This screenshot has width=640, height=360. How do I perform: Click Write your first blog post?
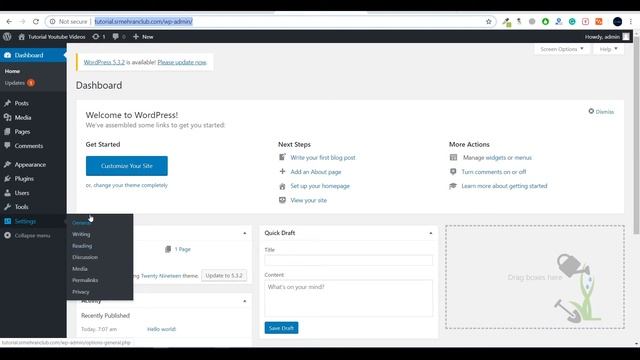pos(323,158)
